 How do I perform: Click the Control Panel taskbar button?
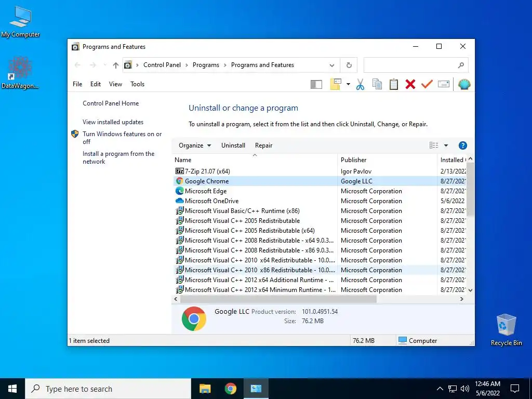pyautogui.click(x=256, y=389)
